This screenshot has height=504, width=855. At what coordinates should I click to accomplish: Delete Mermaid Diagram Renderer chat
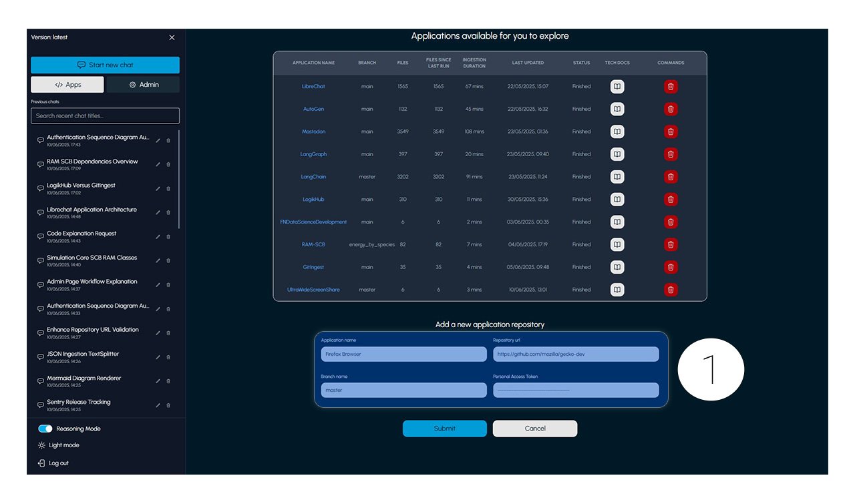[168, 381]
